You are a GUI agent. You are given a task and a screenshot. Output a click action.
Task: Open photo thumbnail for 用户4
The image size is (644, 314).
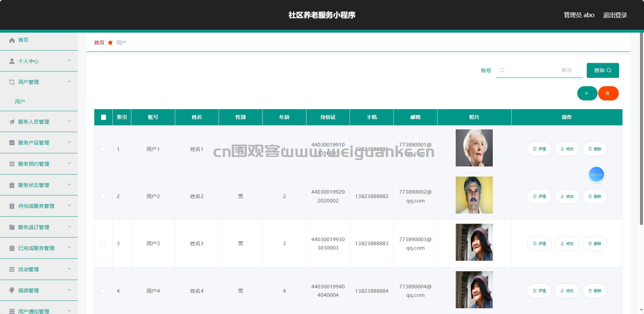click(474, 290)
